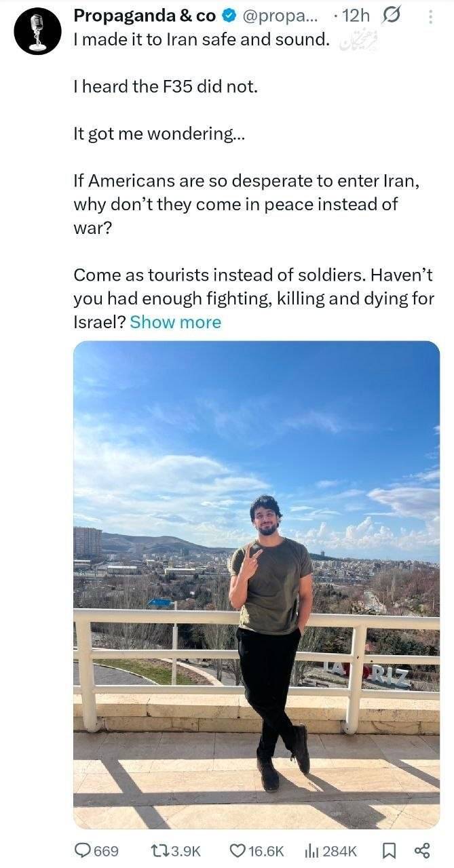Click the slashed-circle icon beside the timestamp
454x868 pixels.
[x=392, y=15]
